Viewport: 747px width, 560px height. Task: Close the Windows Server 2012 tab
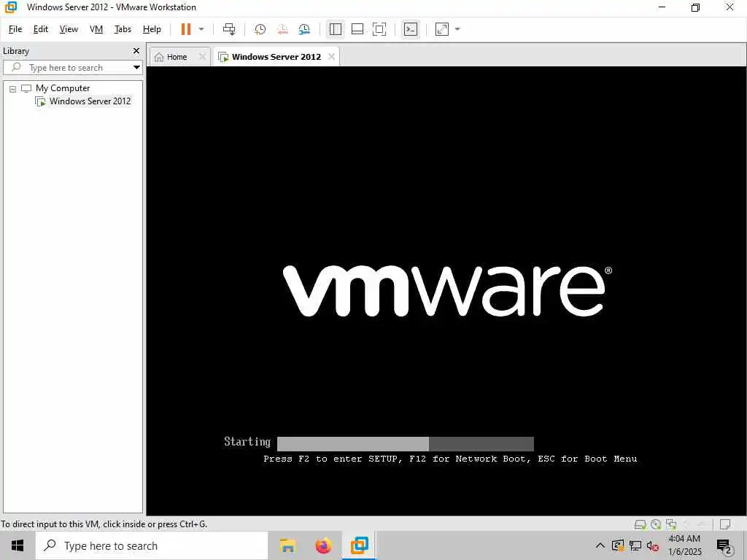click(332, 57)
